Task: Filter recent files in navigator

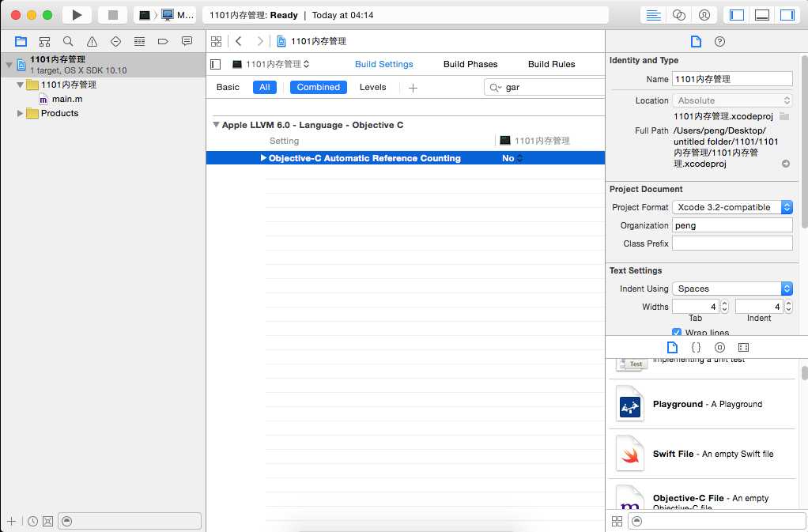Action: coord(32,521)
